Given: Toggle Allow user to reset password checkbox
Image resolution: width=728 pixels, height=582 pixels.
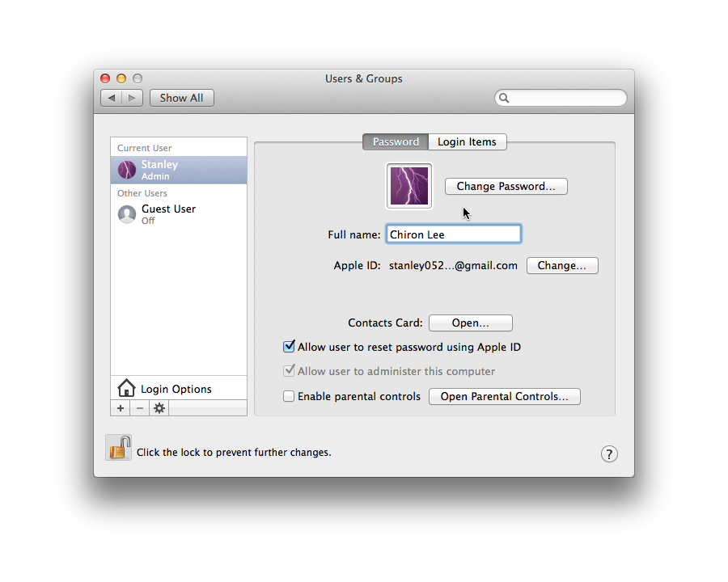Looking at the screenshot, I should click(289, 347).
